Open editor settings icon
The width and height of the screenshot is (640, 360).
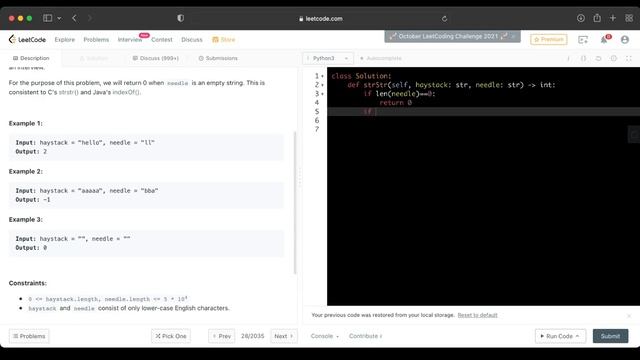click(613, 58)
